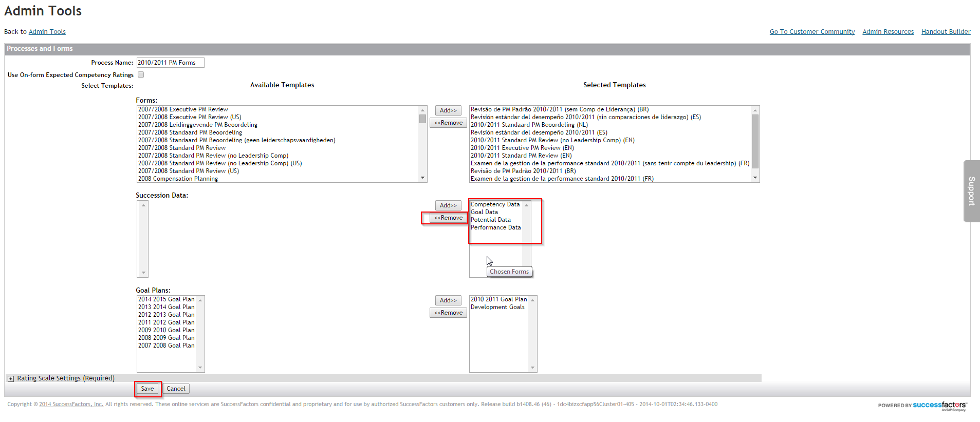
Task: Click the Process Name input field
Action: tap(170, 63)
